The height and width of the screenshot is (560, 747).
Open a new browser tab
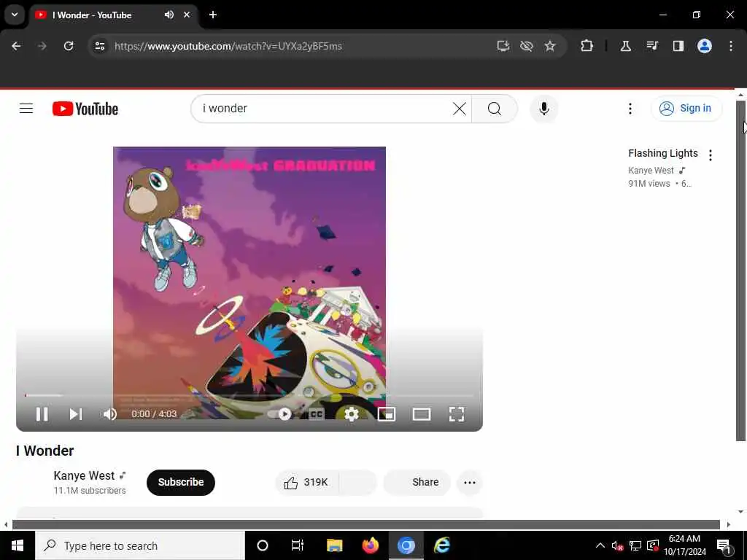pos(213,15)
